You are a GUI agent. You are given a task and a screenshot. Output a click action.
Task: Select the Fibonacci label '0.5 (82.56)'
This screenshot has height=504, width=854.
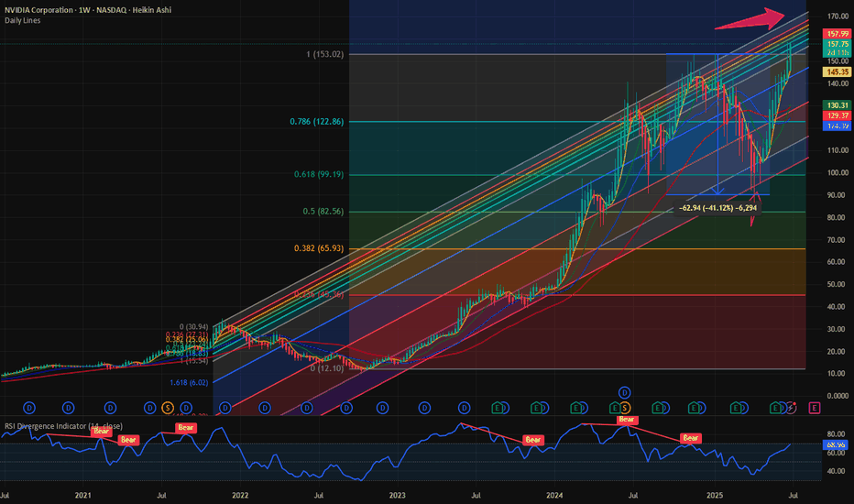[x=323, y=212]
